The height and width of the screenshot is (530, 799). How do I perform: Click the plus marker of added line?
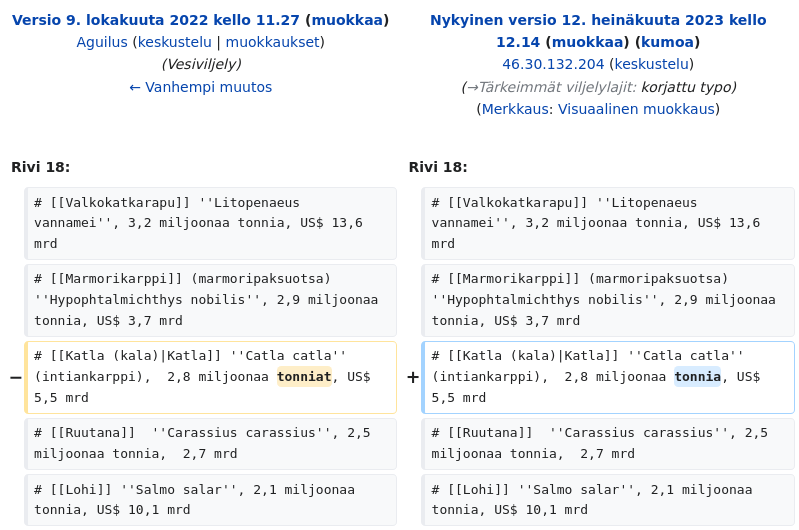coord(413,377)
